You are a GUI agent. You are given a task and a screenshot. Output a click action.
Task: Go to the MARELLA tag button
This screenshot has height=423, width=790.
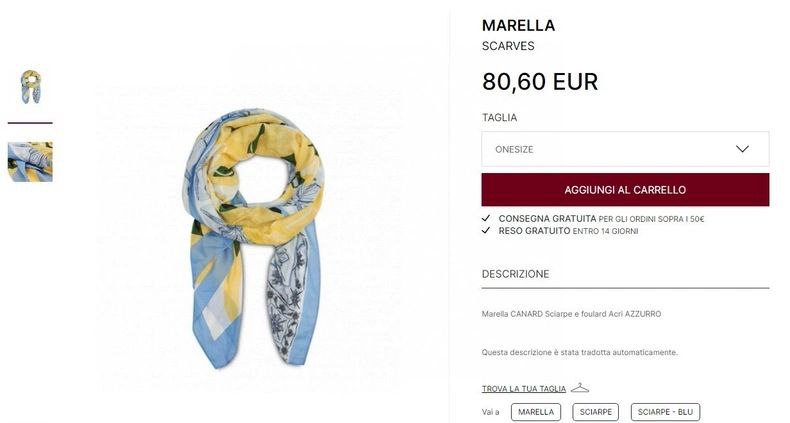click(x=536, y=412)
